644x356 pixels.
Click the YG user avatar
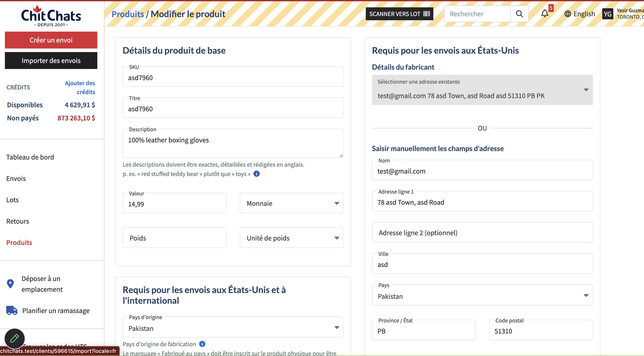608,14
